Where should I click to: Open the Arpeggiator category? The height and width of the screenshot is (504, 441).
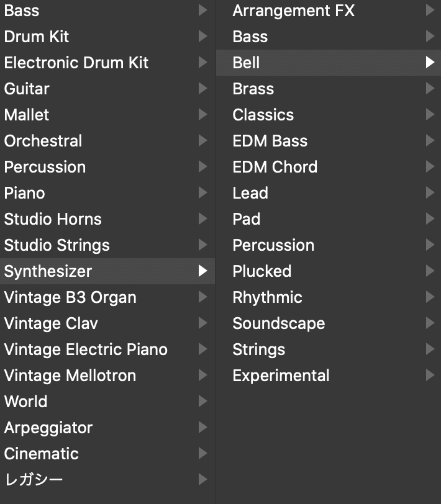[48, 428]
